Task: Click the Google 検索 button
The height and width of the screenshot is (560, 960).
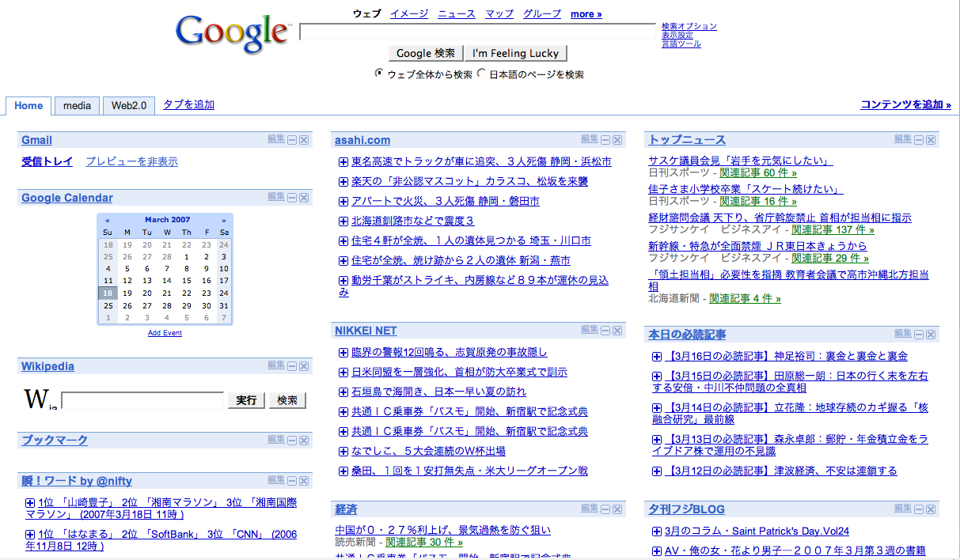Action: 426,53
